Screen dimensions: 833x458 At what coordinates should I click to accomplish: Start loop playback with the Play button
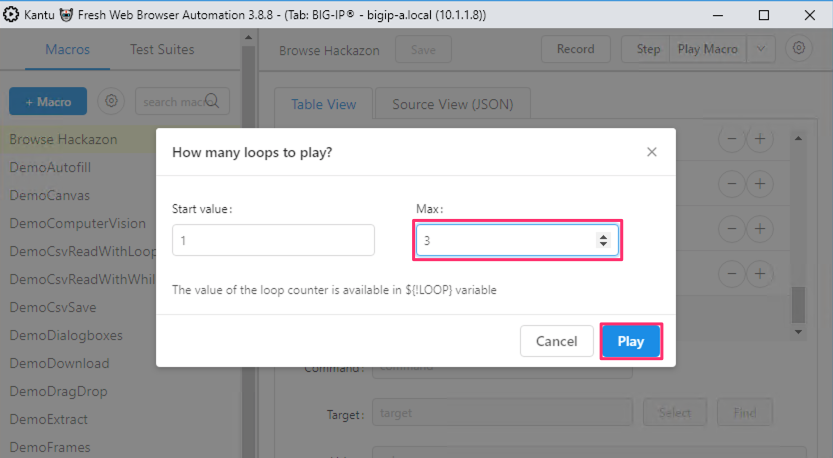click(x=631, y=341)
